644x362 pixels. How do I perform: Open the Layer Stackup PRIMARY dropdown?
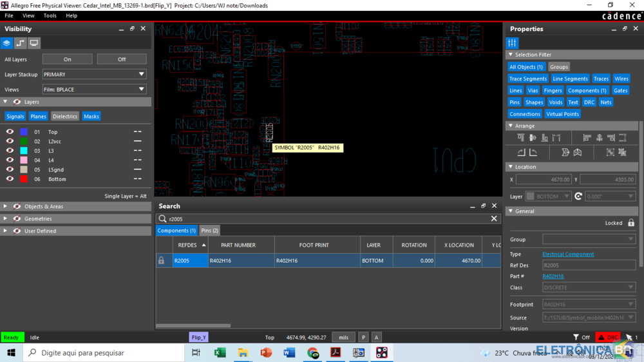pyautogui.click(x=94, y=75)
